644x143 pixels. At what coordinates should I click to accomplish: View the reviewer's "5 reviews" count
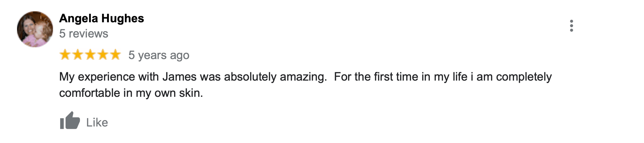point(84,34)
